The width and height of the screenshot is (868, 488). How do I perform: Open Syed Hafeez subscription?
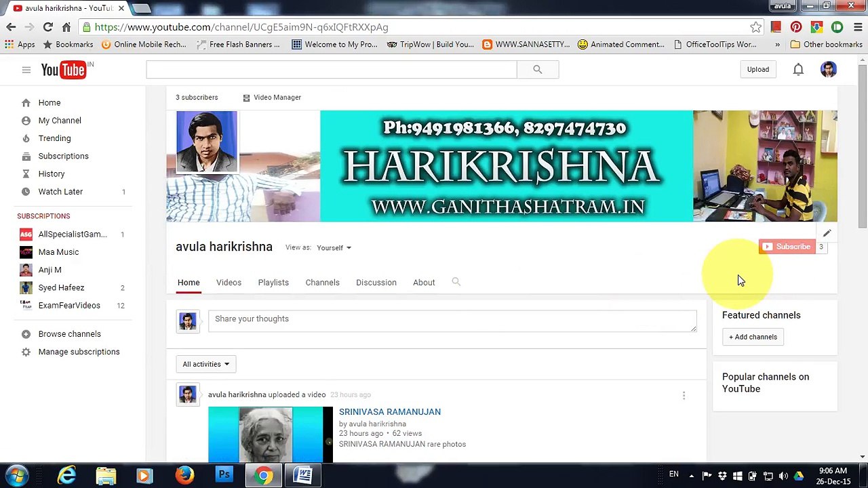pyautogui.click(x=61, y=288)
